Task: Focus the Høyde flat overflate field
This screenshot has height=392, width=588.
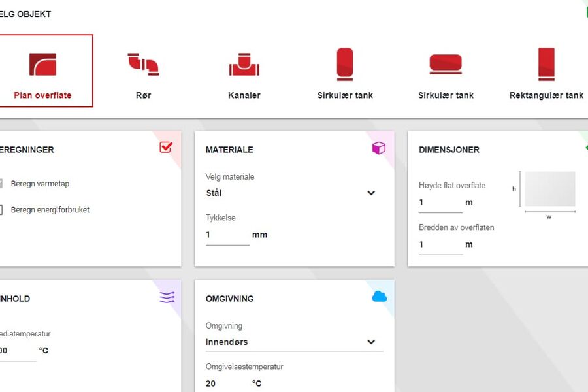Action: (440, 203)
